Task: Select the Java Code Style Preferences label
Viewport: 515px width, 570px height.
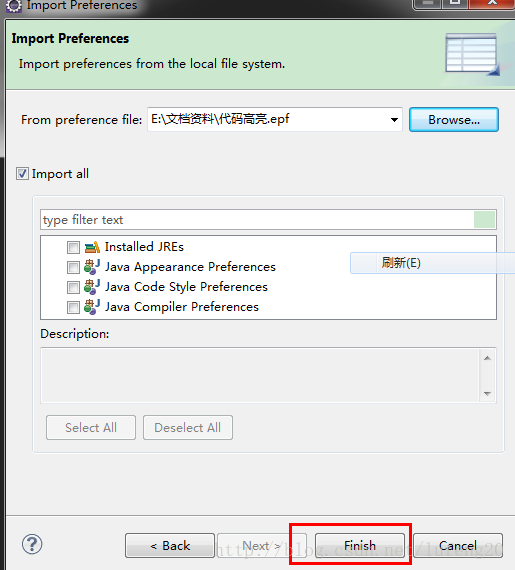Action: (186, 287)
